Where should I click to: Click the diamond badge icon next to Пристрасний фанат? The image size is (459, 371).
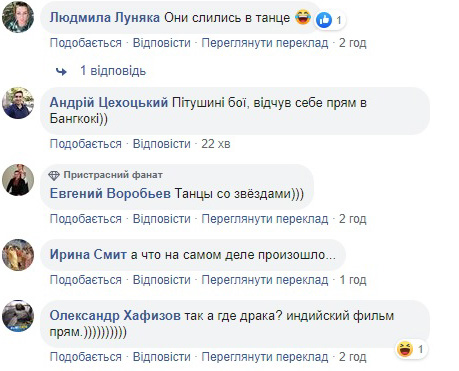54,175
